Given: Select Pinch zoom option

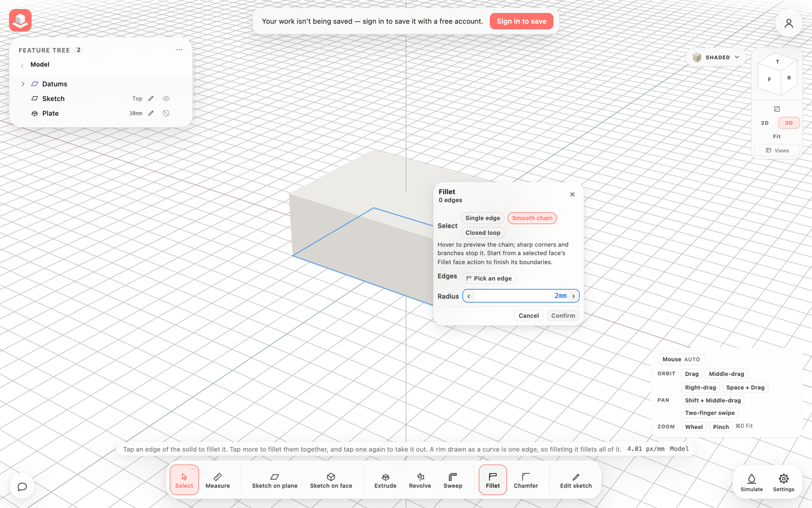Looking at the screenshot, I should pos(721,427).
